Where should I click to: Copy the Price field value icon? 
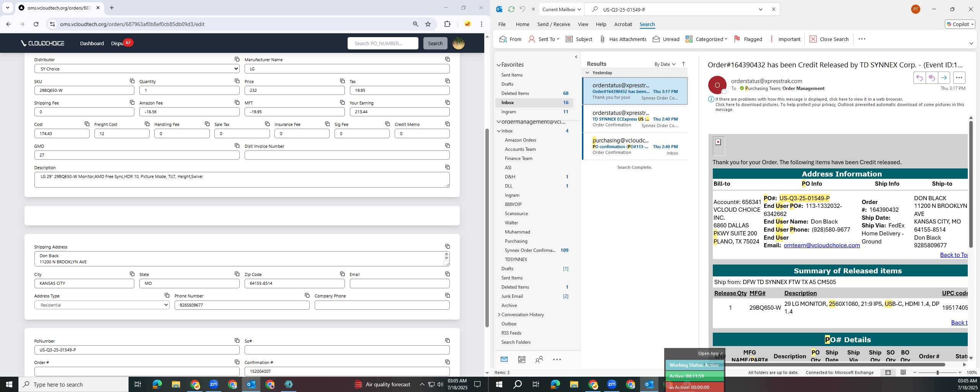point(342,81)
